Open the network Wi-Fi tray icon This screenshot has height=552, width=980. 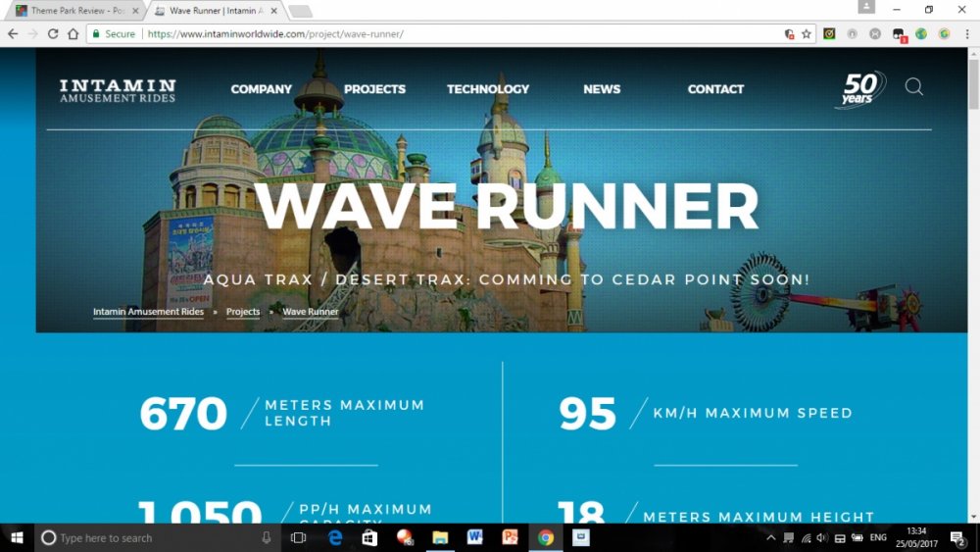point(807,537)
